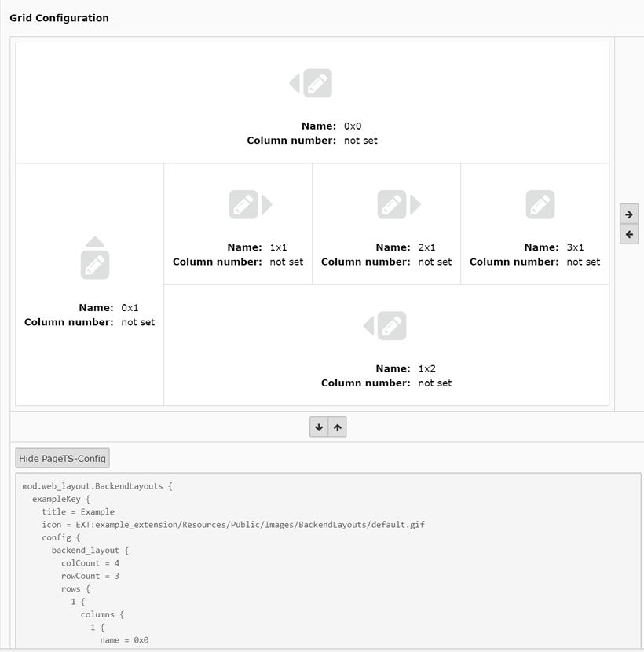Shrink cell 0x0 using its left triangle
The image size is (644, 652).
pos(295,83)
